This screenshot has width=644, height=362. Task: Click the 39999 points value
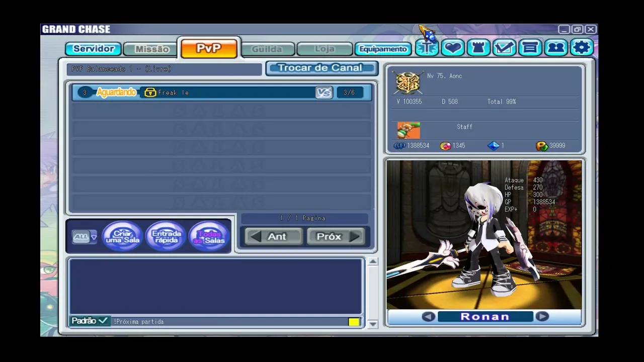(557, 146)
